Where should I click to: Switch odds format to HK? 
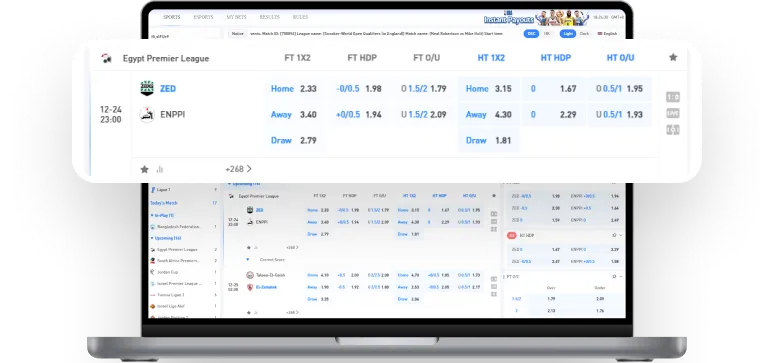click(546, 34)
